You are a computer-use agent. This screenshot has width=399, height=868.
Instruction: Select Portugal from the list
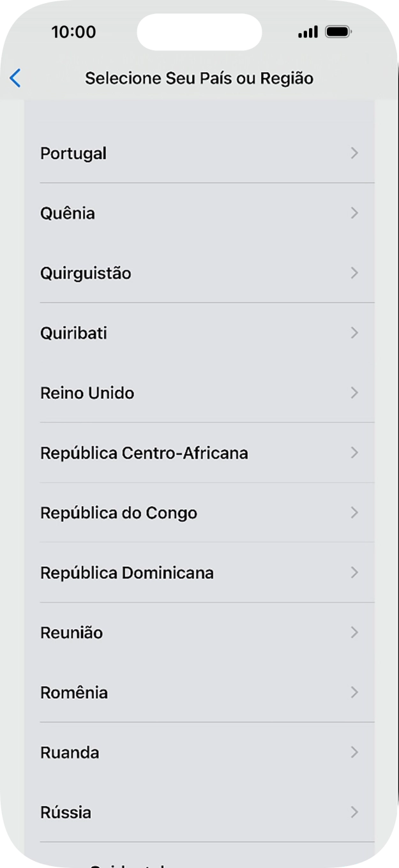click(73, 153)
